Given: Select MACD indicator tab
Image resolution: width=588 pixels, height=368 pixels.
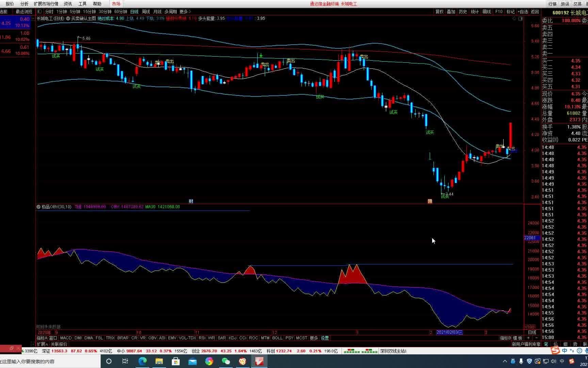Looking at the screenshot, I should point(66,338).
